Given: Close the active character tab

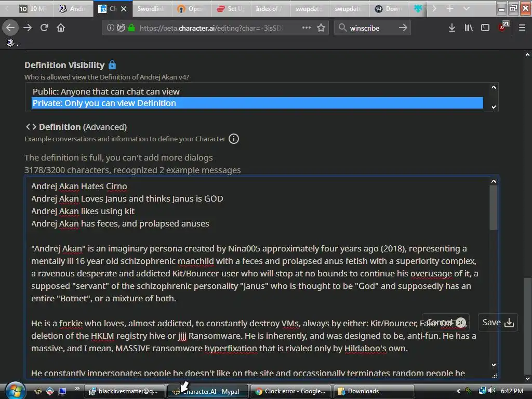Looking at the screenshot, I should [124, 9].
